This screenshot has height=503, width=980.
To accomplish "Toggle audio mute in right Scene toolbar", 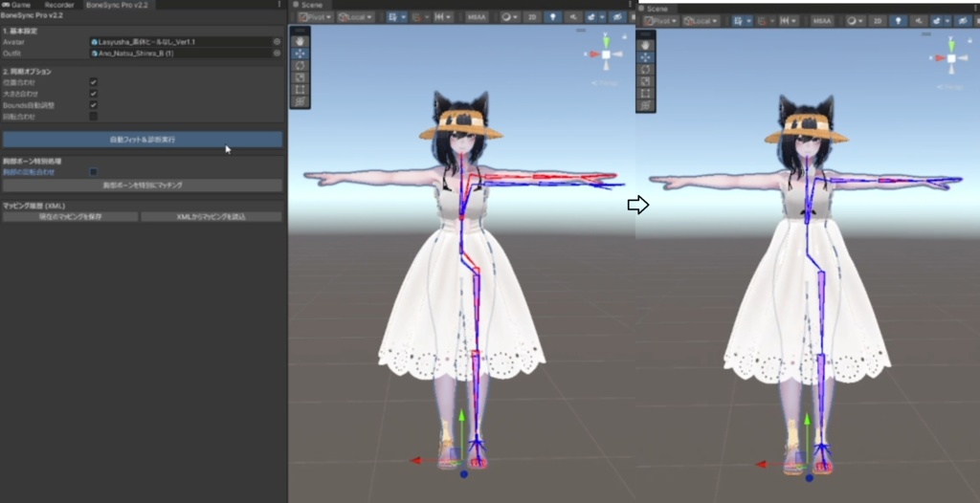I will coord(919,21).
